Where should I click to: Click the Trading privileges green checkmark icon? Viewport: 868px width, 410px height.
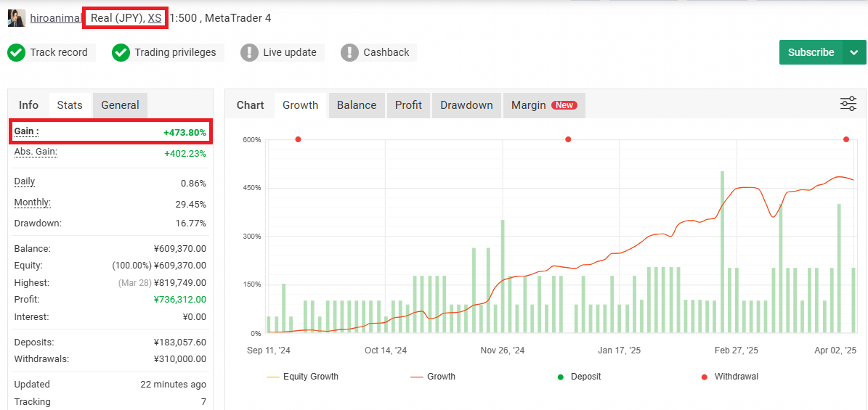(x=121, y=52)
